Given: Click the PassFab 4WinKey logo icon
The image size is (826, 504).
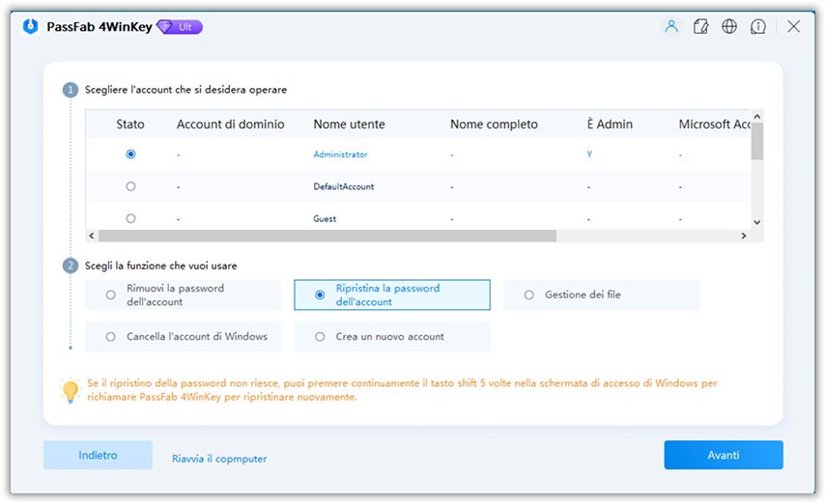Looking at the screenshot, I should [x=30, y=27].
